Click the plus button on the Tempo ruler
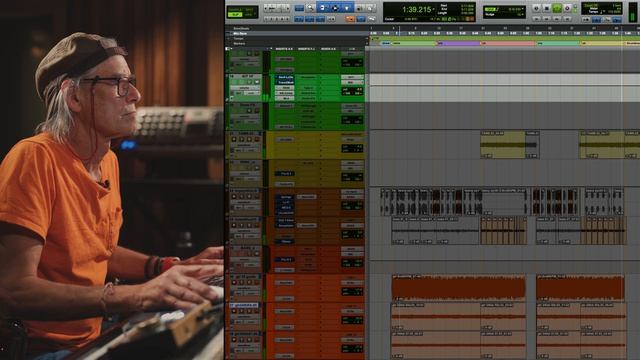 366,38
